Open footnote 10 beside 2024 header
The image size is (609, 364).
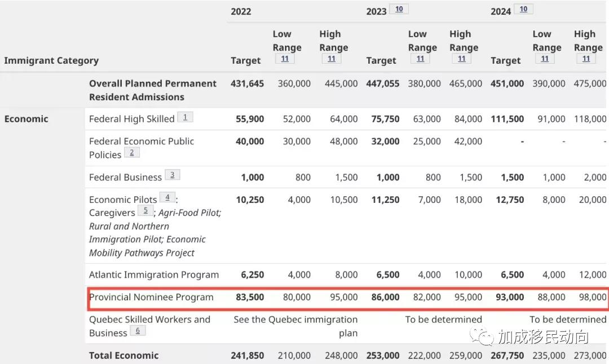pyautogui.click(x=523, y=9)
